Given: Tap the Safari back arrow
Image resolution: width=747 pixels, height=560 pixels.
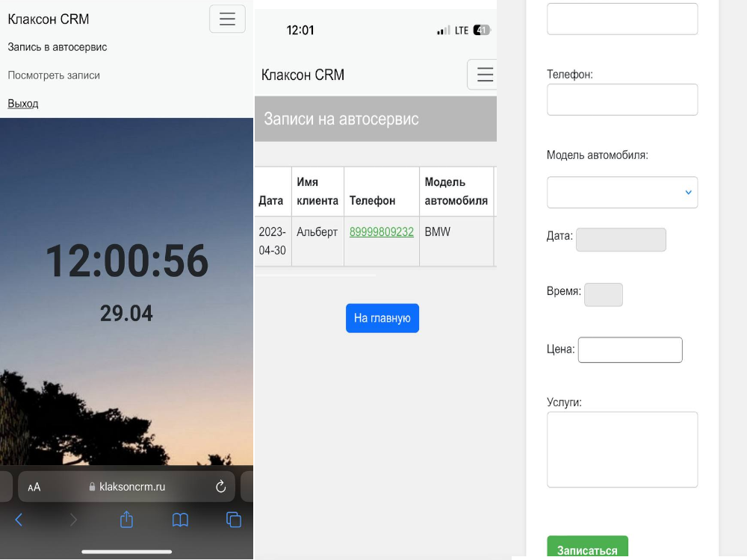Looking at the screenshot, I should (x=19, y=520).
